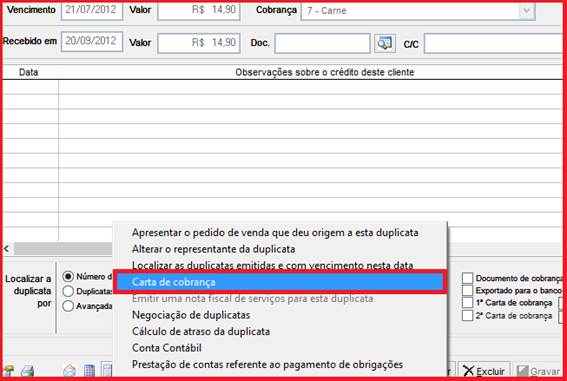Choose 'Carta de cobrança' in context menu
Screen dimensions: 567x381
coord(280,282)
